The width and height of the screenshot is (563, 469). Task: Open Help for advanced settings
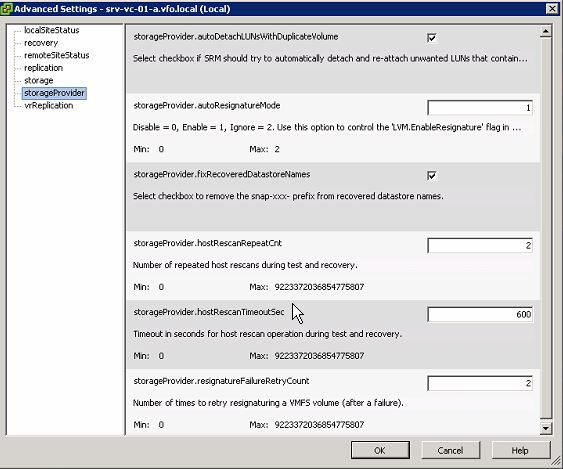tap(521, 450)
